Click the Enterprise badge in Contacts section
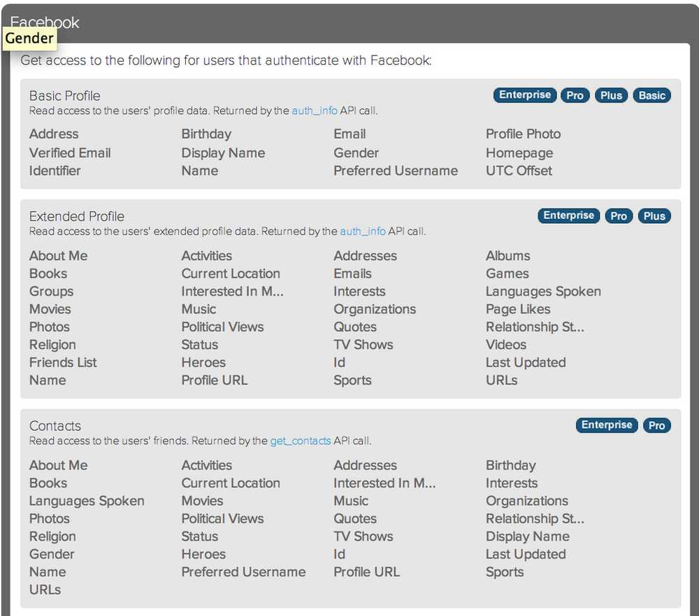 click(606, 425)
